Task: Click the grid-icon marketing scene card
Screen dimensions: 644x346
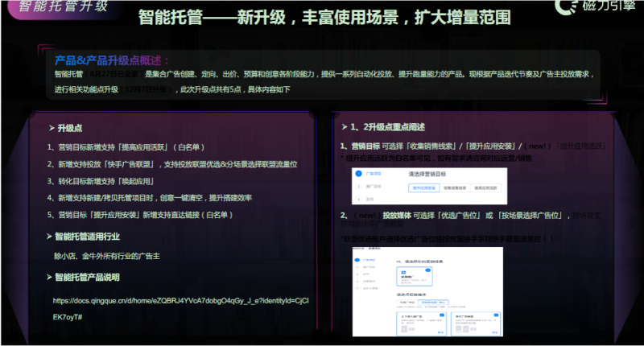Action: point(414,276)
